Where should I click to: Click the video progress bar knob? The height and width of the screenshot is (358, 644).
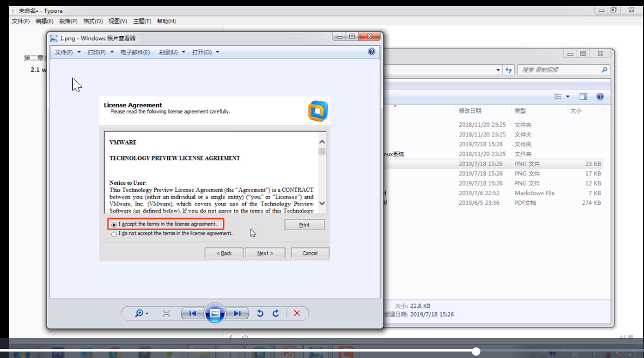coord(476,352)
